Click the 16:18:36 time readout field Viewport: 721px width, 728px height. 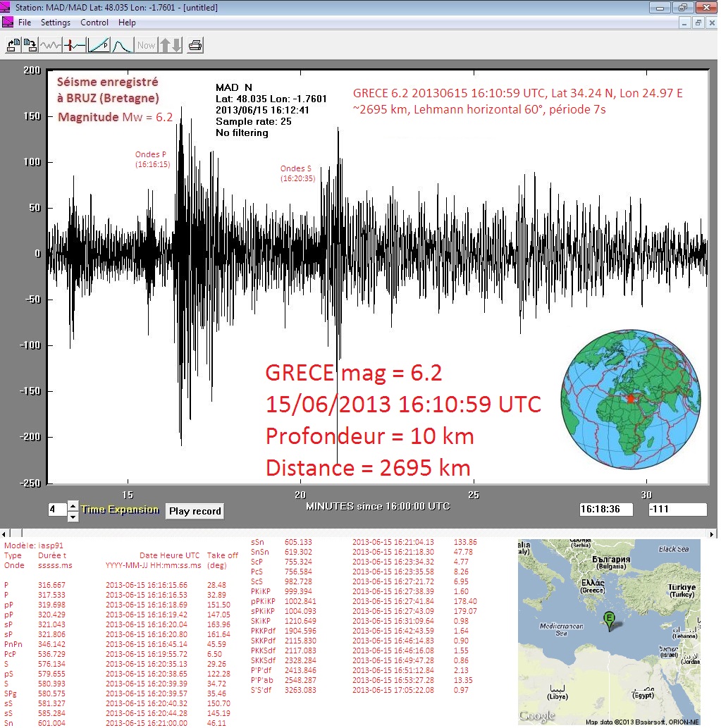(x=605, y=509)
